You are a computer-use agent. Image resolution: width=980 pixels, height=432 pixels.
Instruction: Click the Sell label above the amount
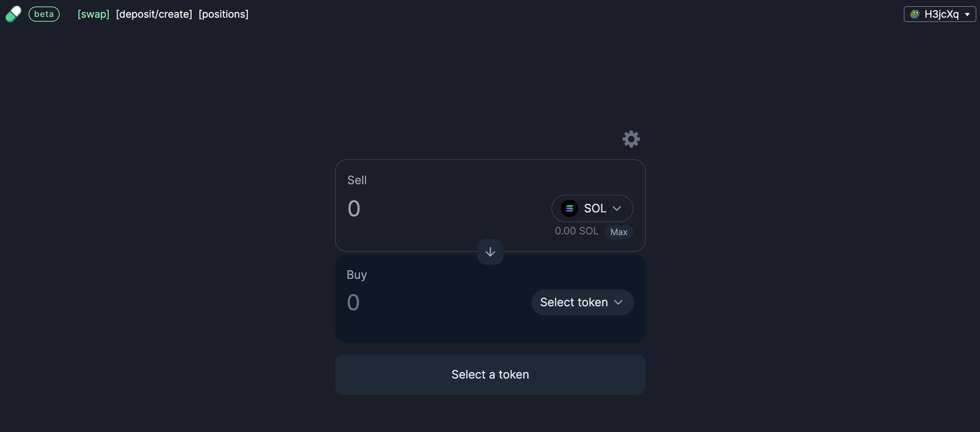click(357, 180)
